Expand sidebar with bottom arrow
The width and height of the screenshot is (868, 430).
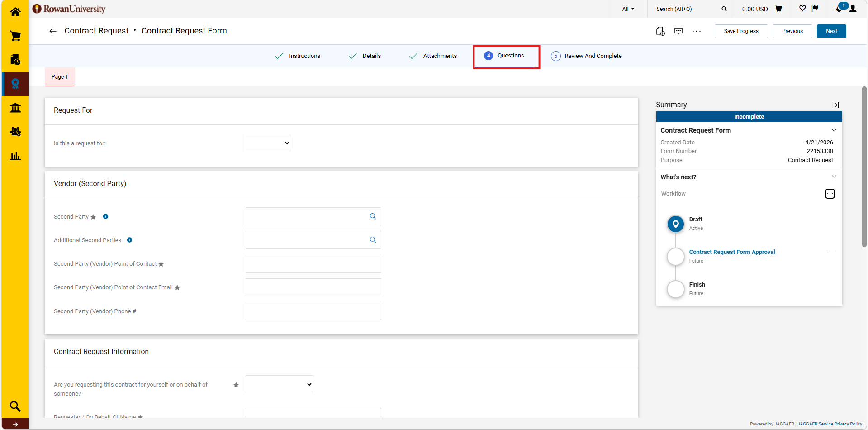(x=15, y=424)
